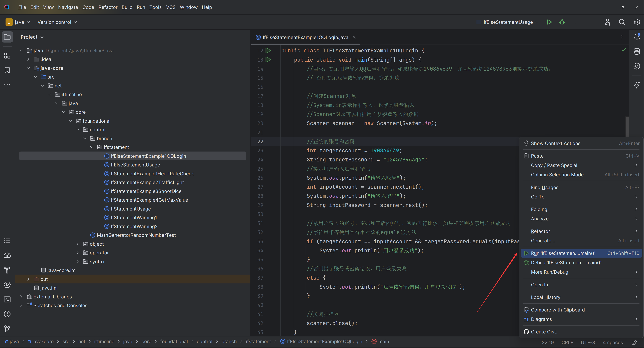
Task: Expand the operator package
Action: [77, 253]
